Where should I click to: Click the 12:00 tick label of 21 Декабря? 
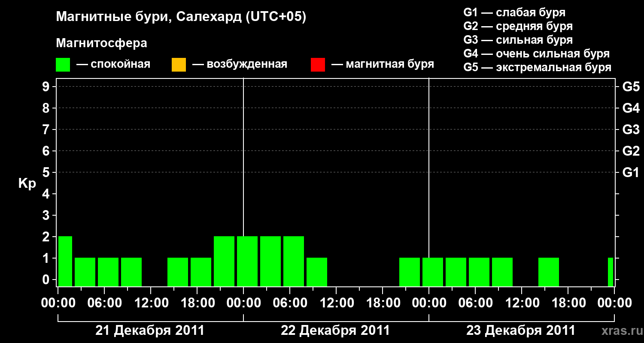tap(151, 303)
